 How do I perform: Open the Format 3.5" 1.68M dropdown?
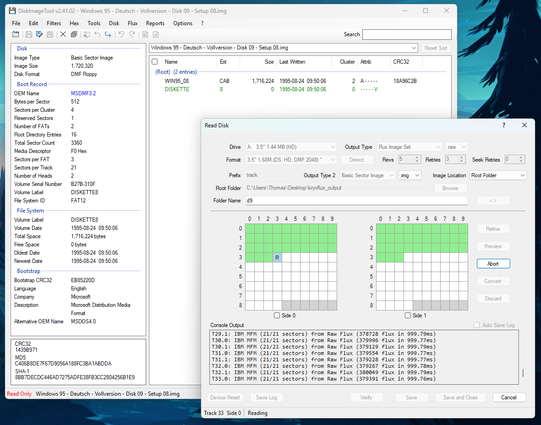pos(291,160)
